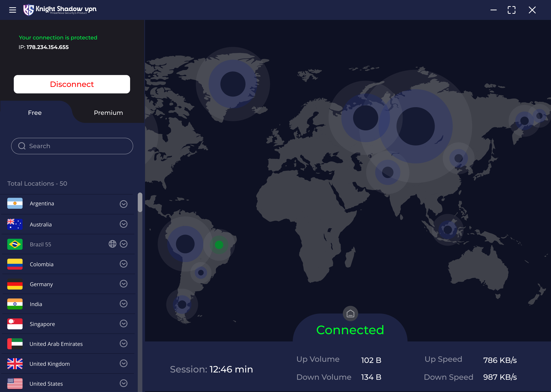Click the United Kingdom flag icon
The width and height of the screenshot is (551, 392).
point(15,364)
